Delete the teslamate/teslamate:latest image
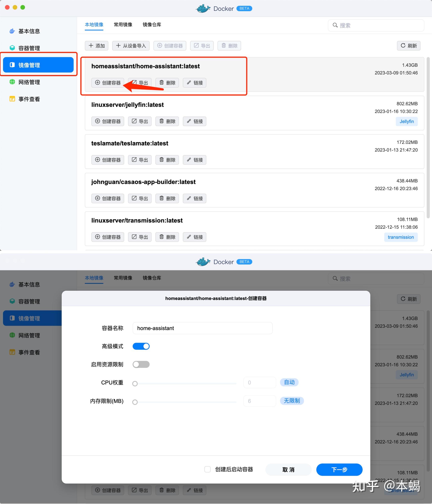This screenshot has height=504, width=432. 167,160
